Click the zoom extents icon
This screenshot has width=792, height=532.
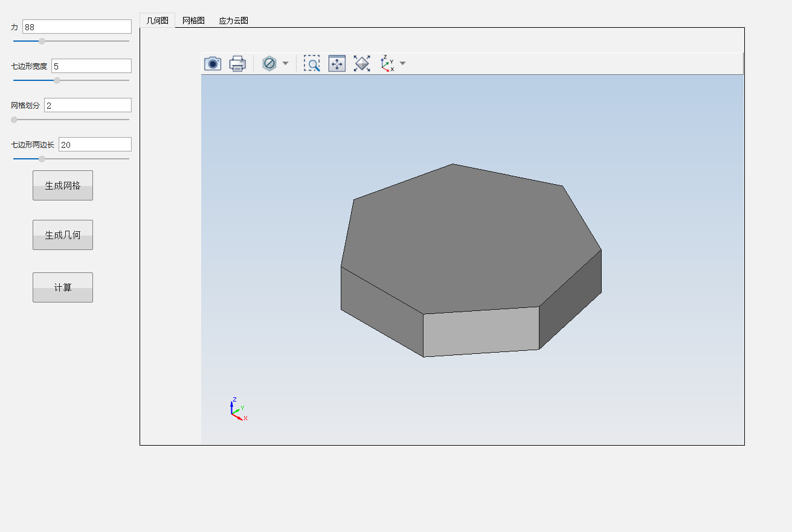(x=362, y=63)
